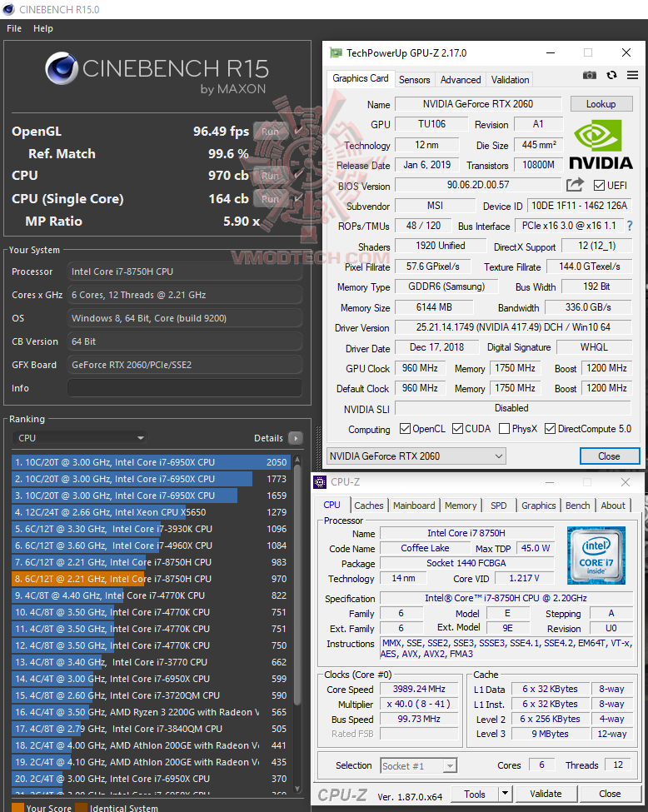Switch to the Validation tab in GPU-Z
Screen dimensions: 648x812
click(511, 80)
